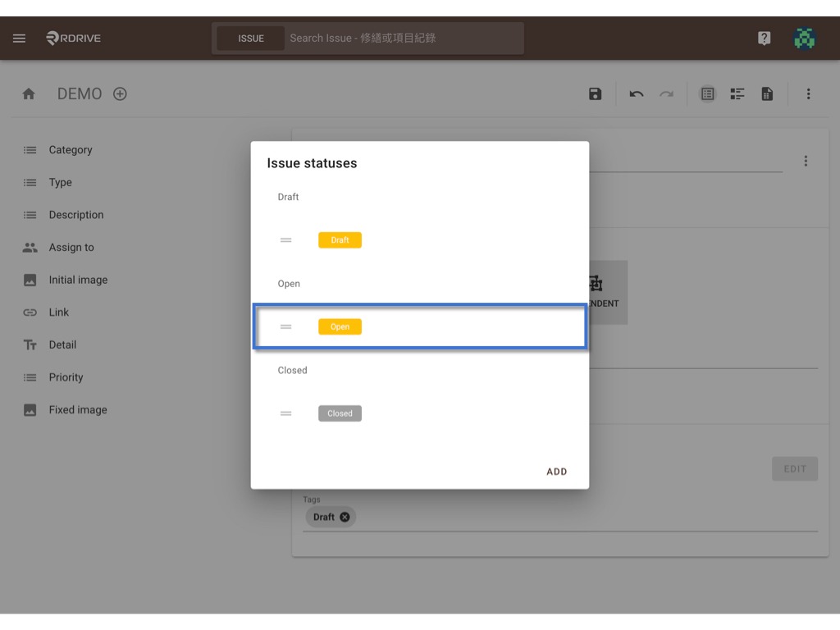Click the document file icon
Screen dimensions: 840x630
click(x=767, y=94)
